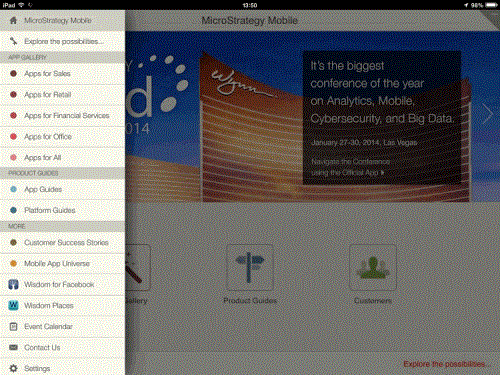Click the red Explore the possibilities link at bottom
Screen dimensions: 500x375
pyautogui.click(x=446, y=364)
